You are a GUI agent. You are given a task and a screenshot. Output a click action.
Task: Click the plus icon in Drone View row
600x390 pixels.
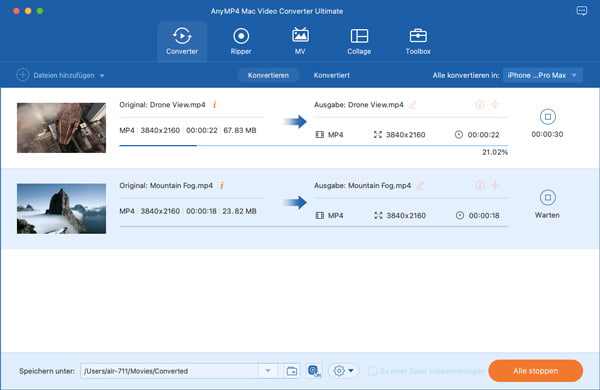495,104
